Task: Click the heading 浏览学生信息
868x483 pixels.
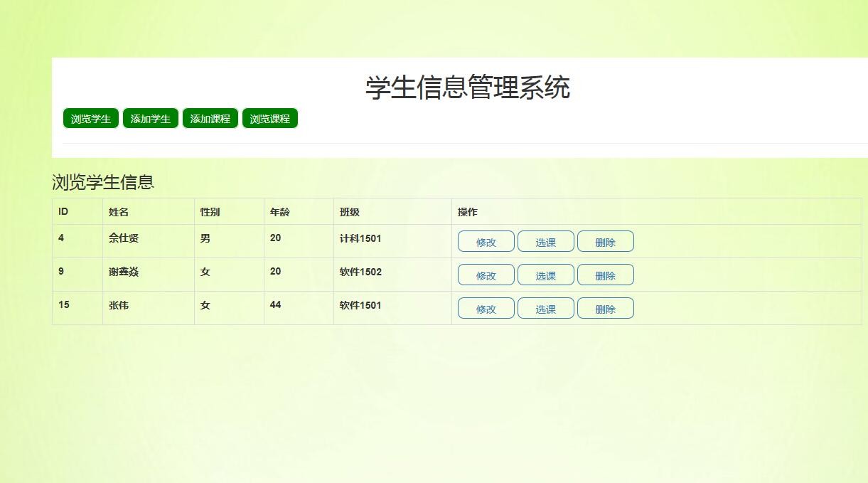Action: [103, 182]
